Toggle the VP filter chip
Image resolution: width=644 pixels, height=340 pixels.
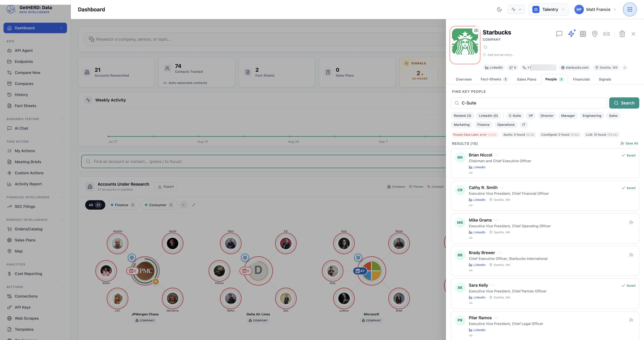[530, 116]
